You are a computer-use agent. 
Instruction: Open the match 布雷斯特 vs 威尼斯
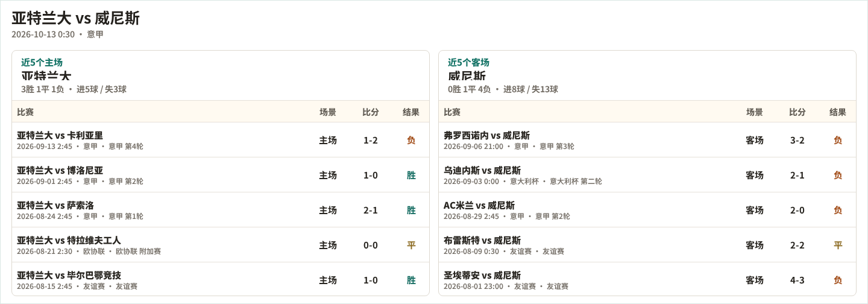pos(482,240)
